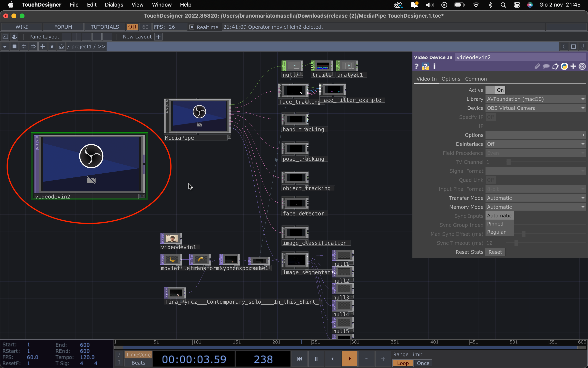The height and width of the screenshot is (368, 588).
Task: Enable Once range limit
Action: 423,363
